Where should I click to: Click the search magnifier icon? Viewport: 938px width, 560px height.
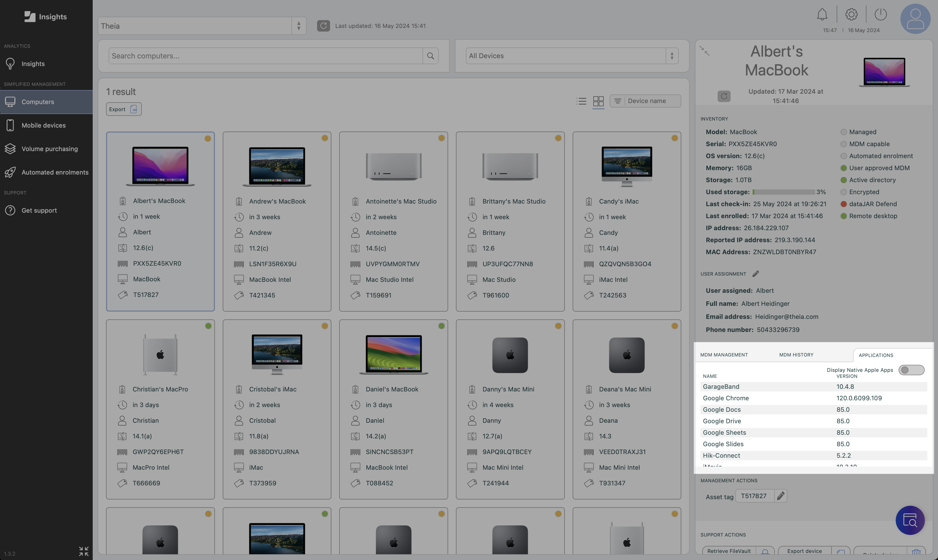[431, 56]
